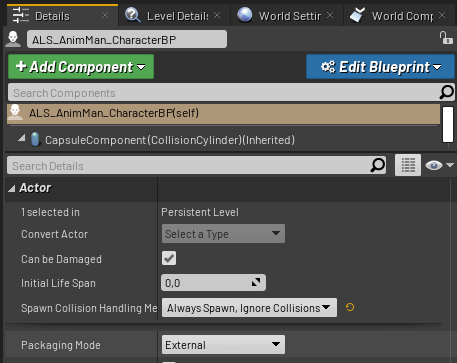The height and width of the screenshot is (363, 457).
Task: Click the Persistent Level text
Action: [x=200, y=212]
